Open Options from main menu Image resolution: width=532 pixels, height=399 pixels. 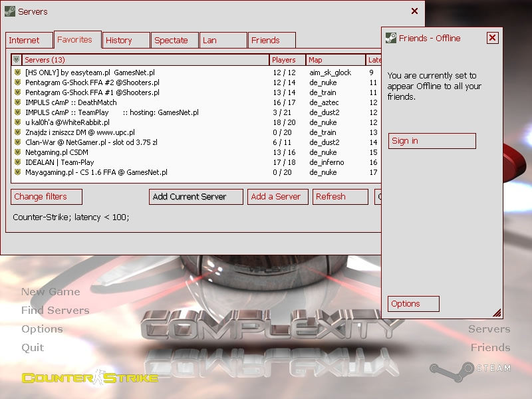click(x=42, y=329)
